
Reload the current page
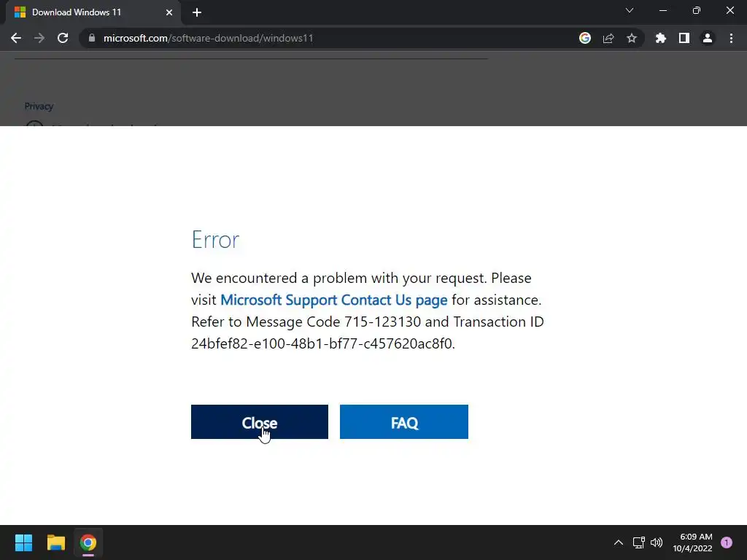[63, 38]
